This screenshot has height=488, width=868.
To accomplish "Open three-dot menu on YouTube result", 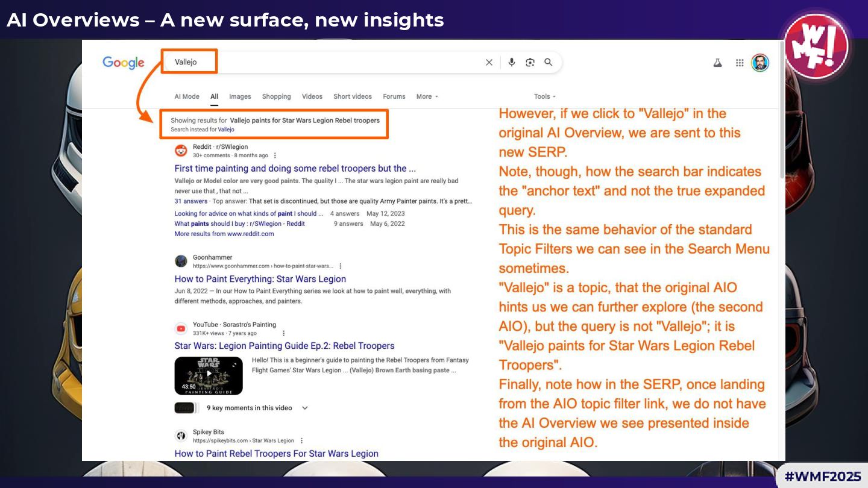I will [x=283, y=333].
